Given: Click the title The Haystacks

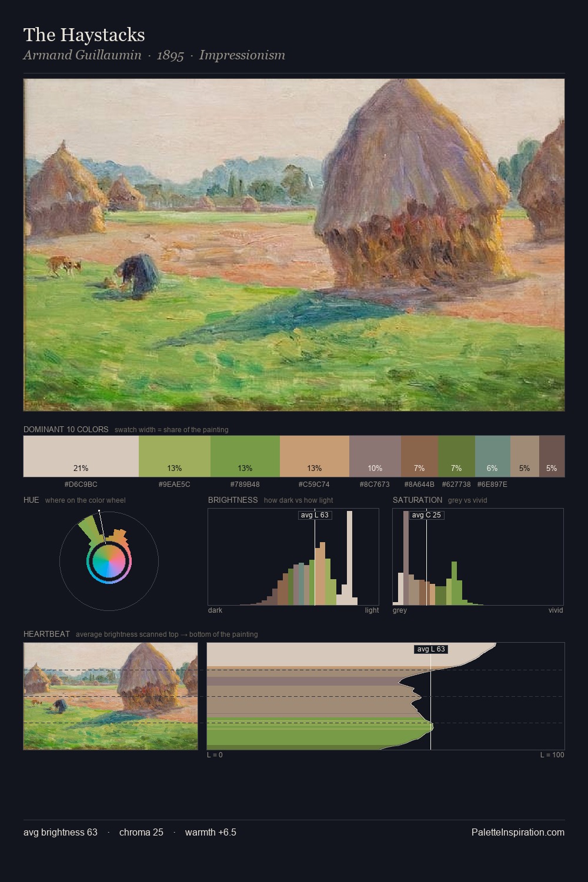Looking at the screenshot, I should 84,35.
